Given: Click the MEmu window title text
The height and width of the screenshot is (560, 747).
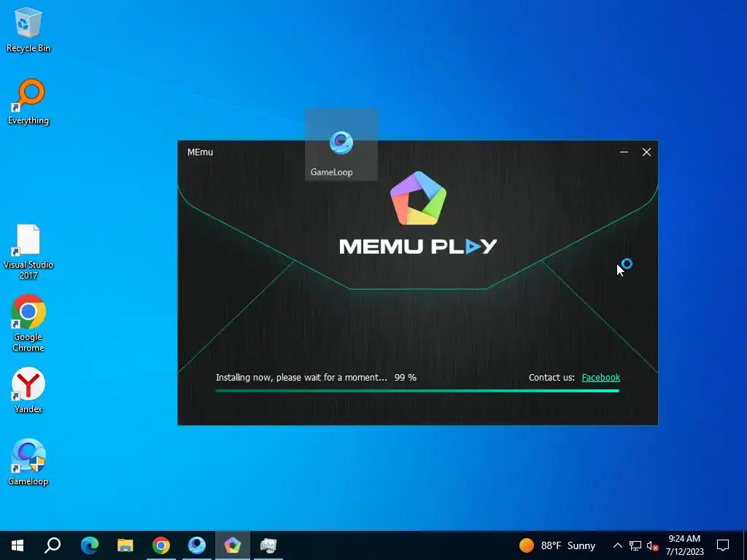Looking at the screenshot, I should (200, 152).
